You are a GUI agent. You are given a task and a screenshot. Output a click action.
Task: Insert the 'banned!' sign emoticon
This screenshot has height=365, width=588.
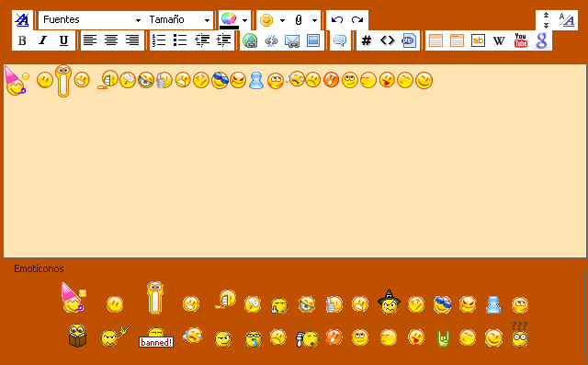coord(156,337)
